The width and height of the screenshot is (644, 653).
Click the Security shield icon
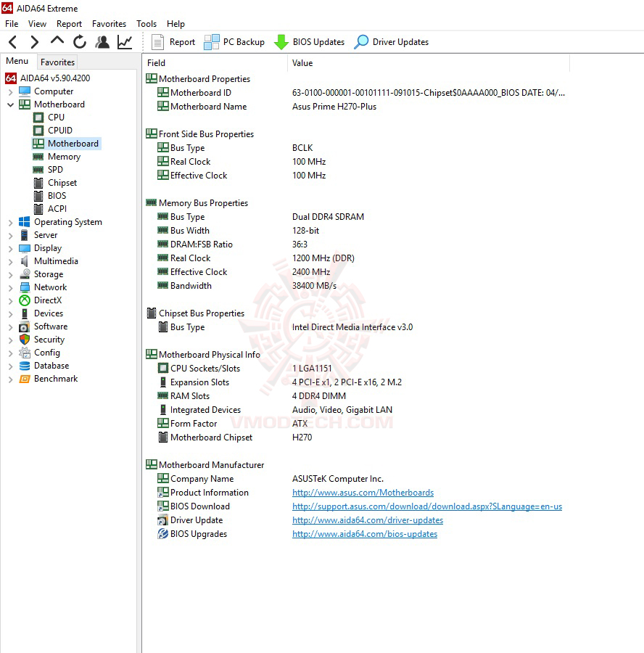25,340
